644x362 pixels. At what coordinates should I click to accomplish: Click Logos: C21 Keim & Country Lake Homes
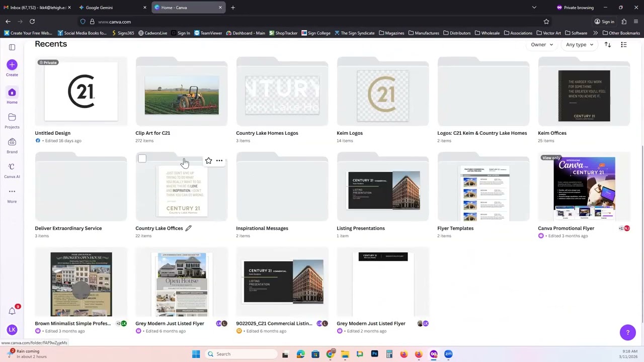(x=482, y=133)
